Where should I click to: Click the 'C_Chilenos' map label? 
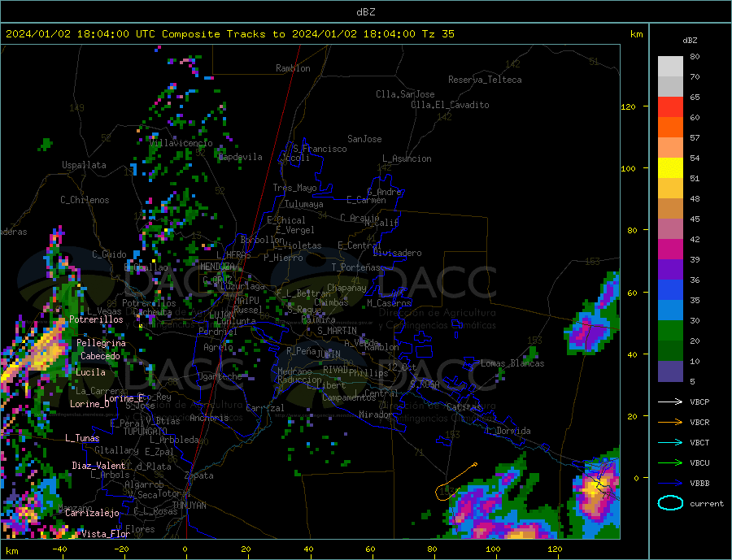85,200
